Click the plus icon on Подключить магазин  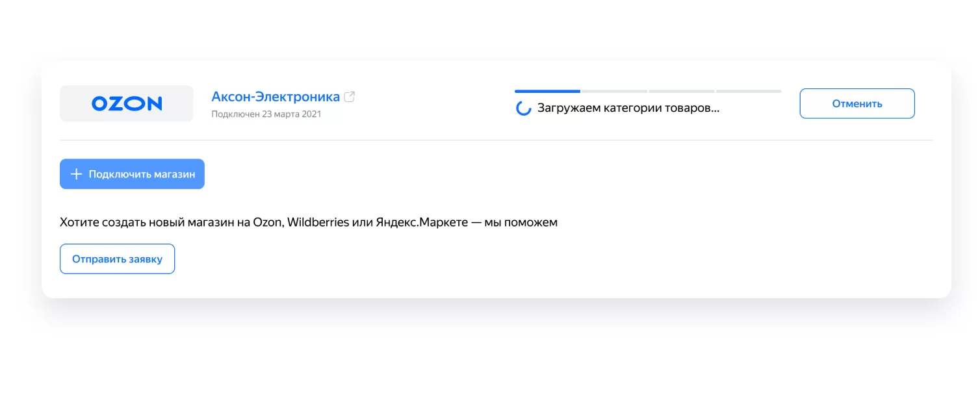(x=76, y=173)
